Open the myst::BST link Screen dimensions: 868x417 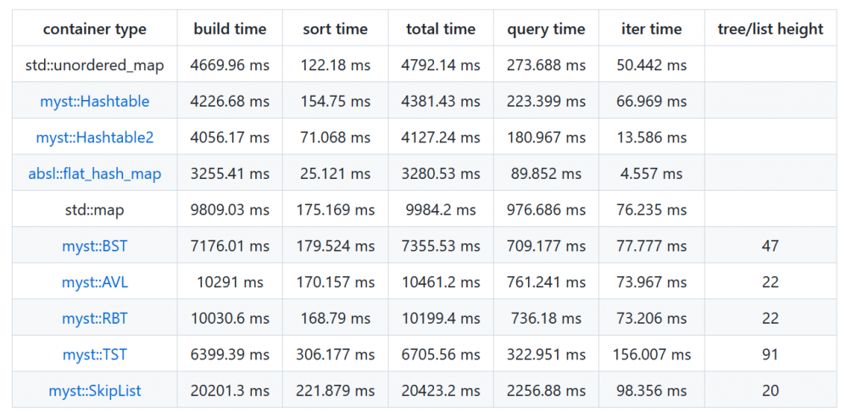click(95, 246)
